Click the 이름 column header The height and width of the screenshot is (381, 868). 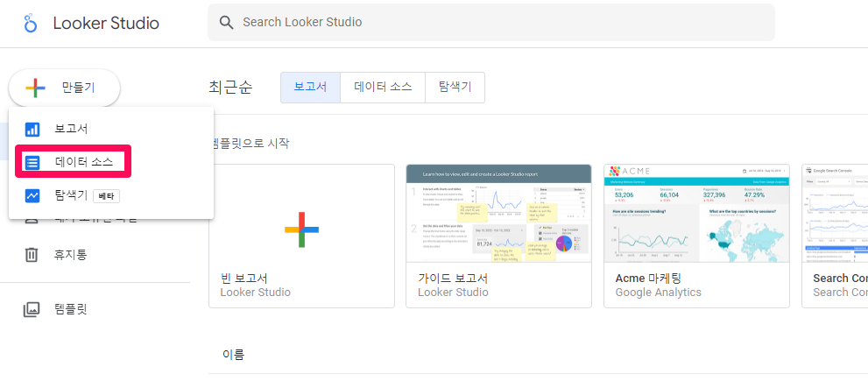pyautogui.click(x=233, y=355)
